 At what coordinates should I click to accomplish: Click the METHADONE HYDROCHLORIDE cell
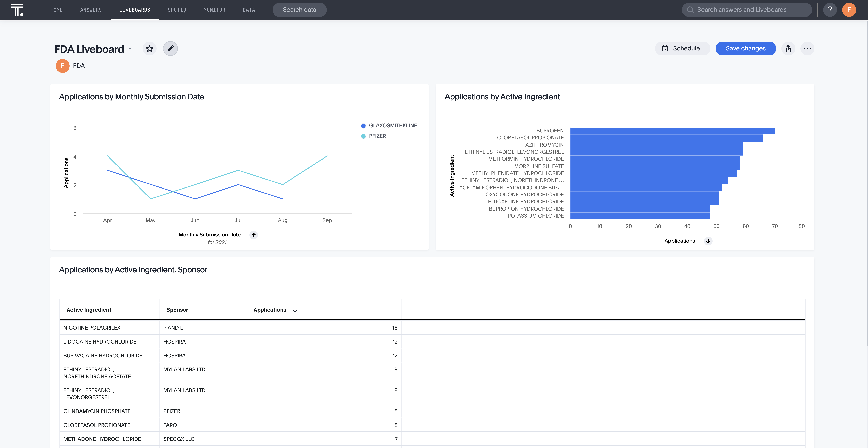pyautogui.click(x=109, y=439)
